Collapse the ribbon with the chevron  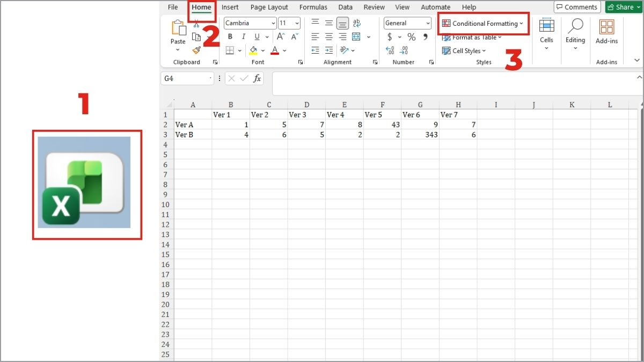637,60
